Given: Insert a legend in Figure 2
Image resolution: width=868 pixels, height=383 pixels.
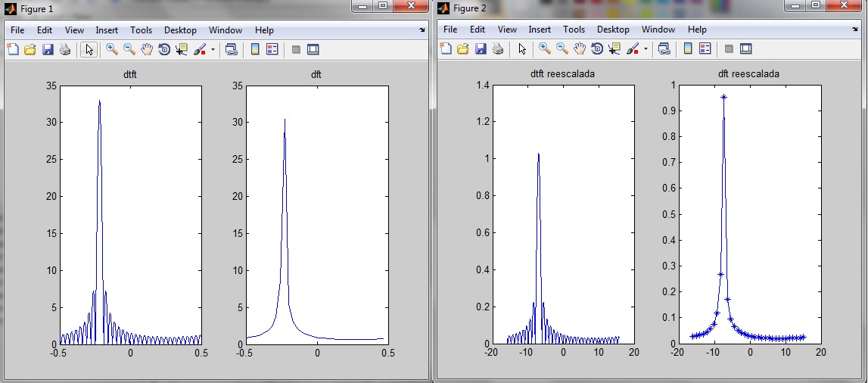Looking at the screenshot, I should [x=705, y=49].
